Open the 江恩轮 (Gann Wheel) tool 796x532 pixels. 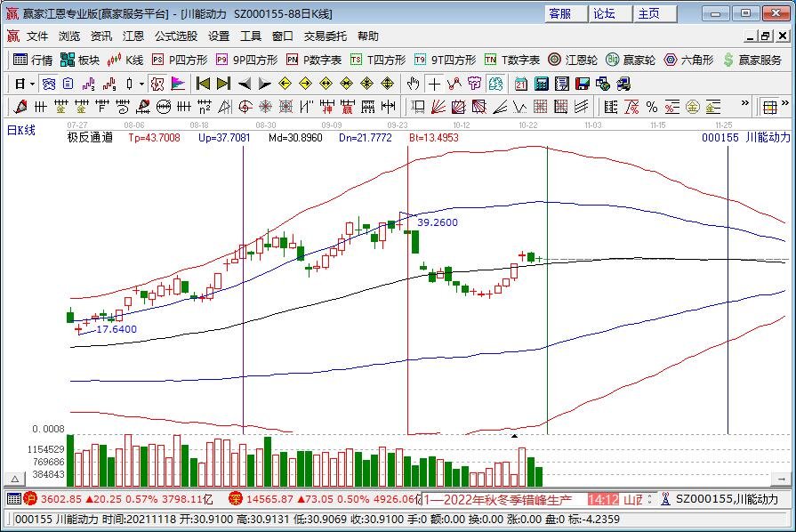pyautogui.click(x=574, y=60)
